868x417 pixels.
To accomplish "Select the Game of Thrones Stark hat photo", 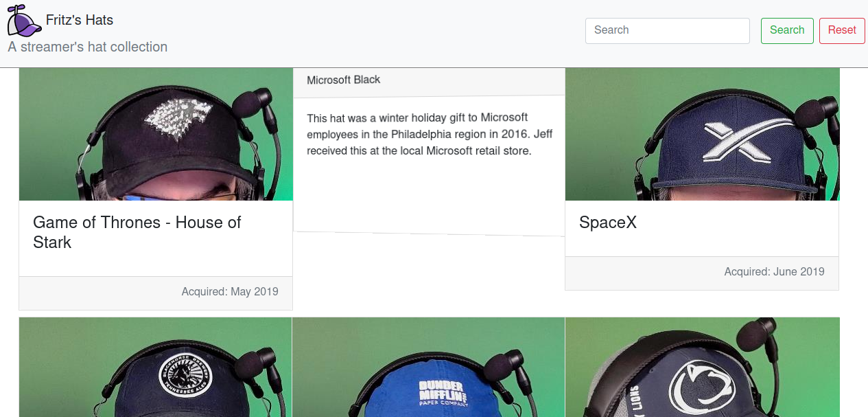I will pos(156,134).
